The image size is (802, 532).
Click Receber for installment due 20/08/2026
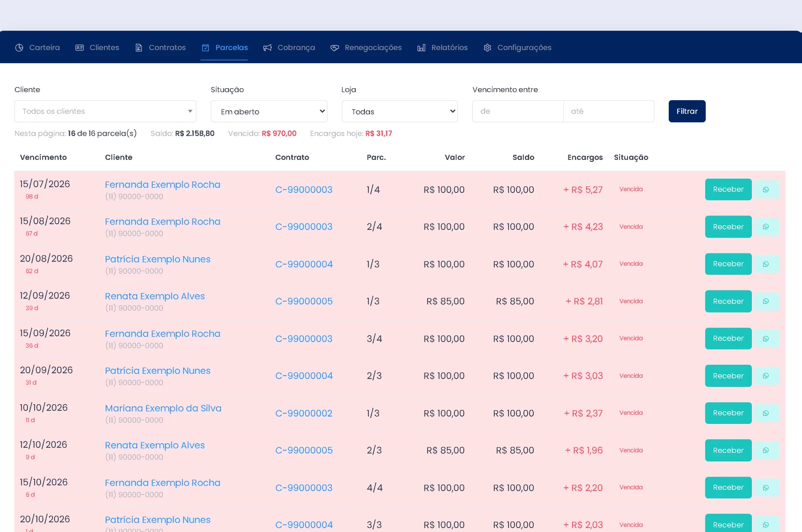[x=728, y=264]
